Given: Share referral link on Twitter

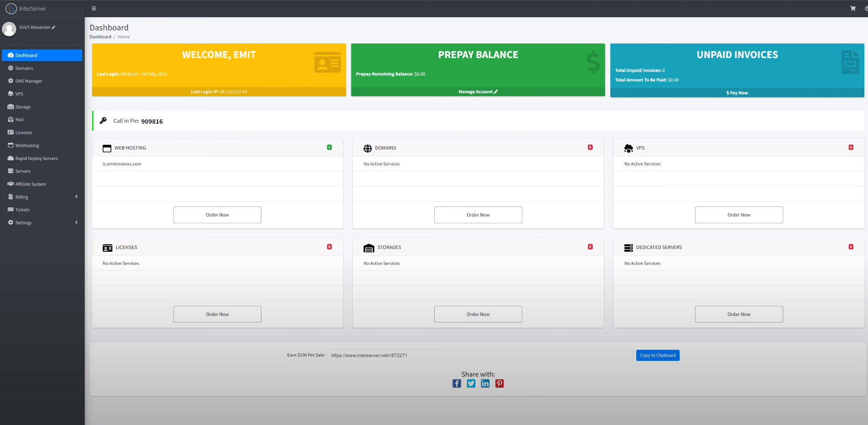Looking at the screenshot, I should click(471, 383).
